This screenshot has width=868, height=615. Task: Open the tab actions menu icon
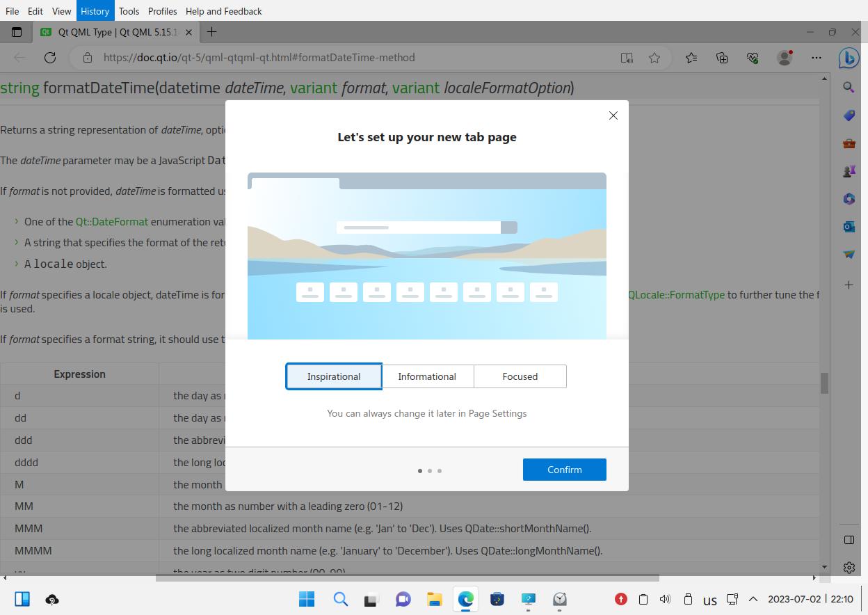pos(17,31)
